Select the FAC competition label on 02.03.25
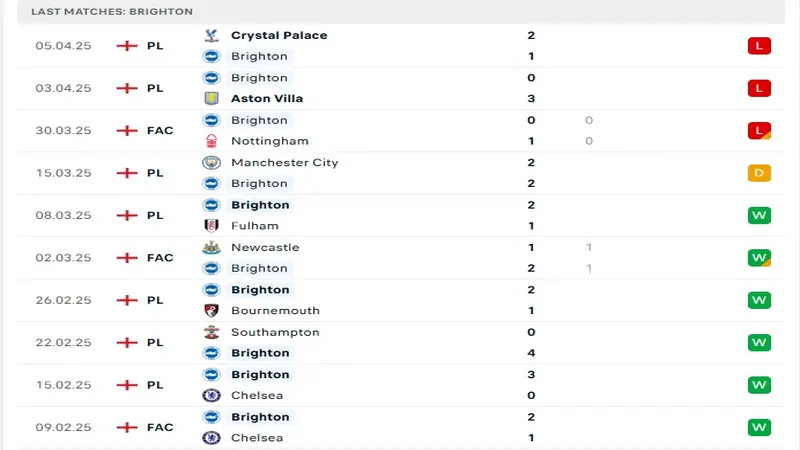800x450 pixels. (x=160, y=258)
